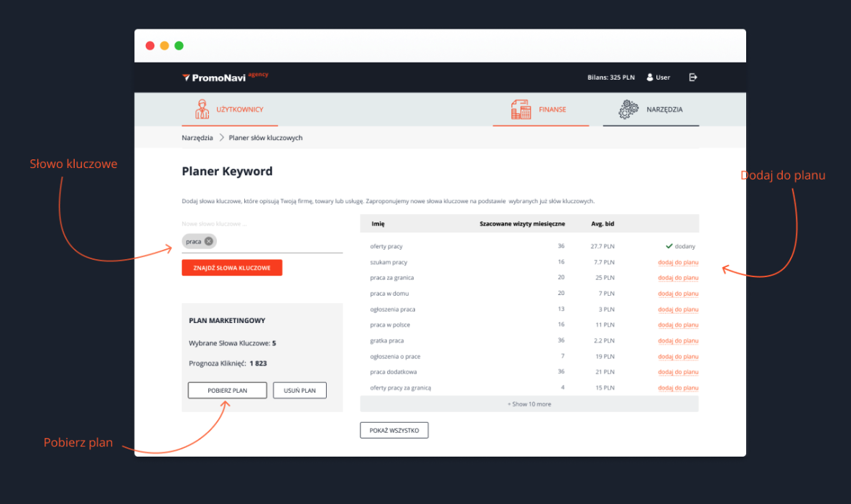Add 'szukam pracy' to the plan
Viewport: 851px width, 504px height.
(x=678, y=262)
